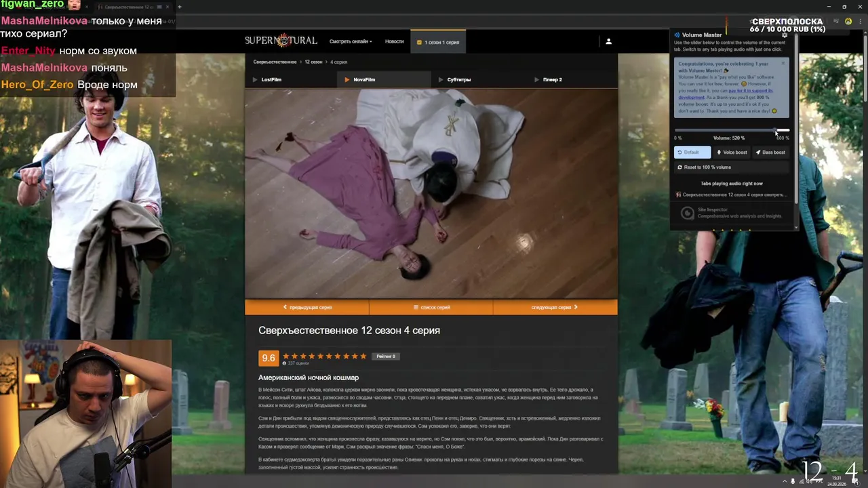Click the Supernatural site logo
The height and width of the screenshot is (488, 868).
pyautogui.click(x=281, y=41)
